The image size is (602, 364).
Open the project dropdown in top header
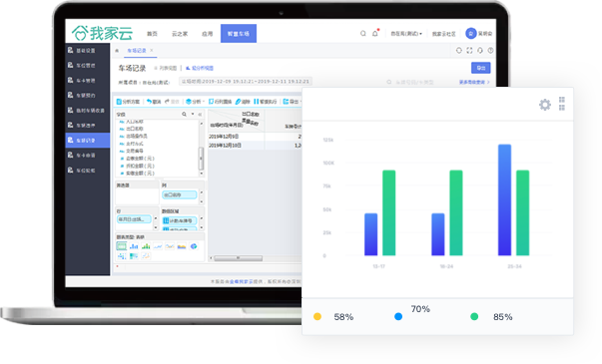click(406, 34)
